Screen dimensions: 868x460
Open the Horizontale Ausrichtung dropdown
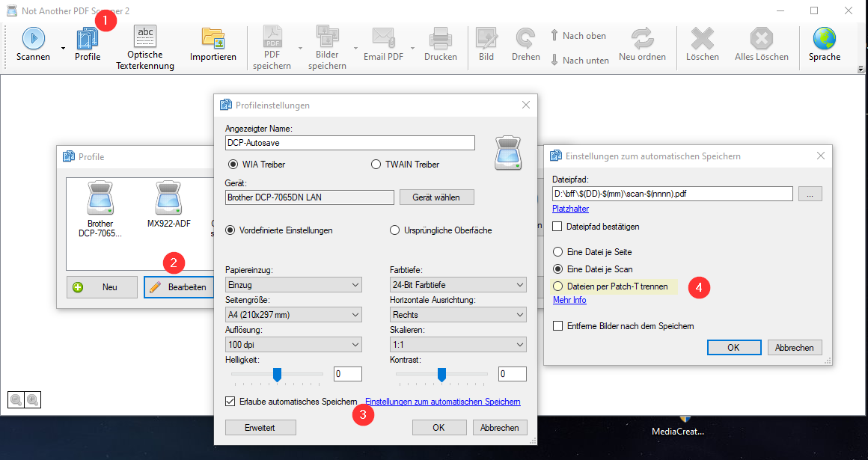pyautogui.click(x=459, y=314)
